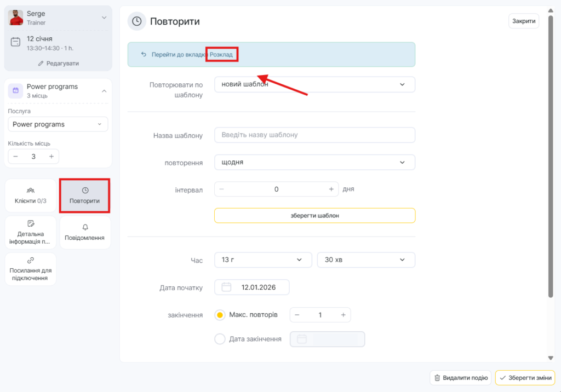Open the 'повторення' frequency dropdown
561x392 pixels.
(x=314, y=163)
